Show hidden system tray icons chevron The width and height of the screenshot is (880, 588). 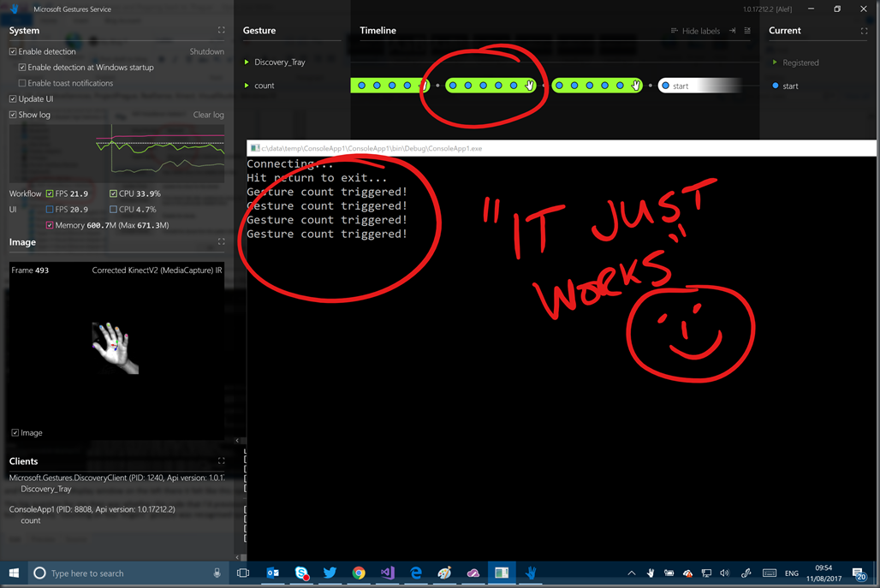tap(632, 573)
